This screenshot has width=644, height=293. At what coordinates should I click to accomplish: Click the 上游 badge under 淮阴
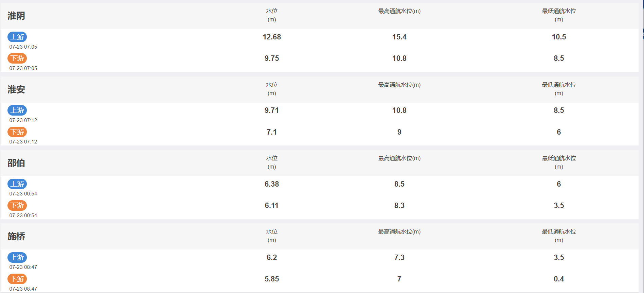[17, 37]
